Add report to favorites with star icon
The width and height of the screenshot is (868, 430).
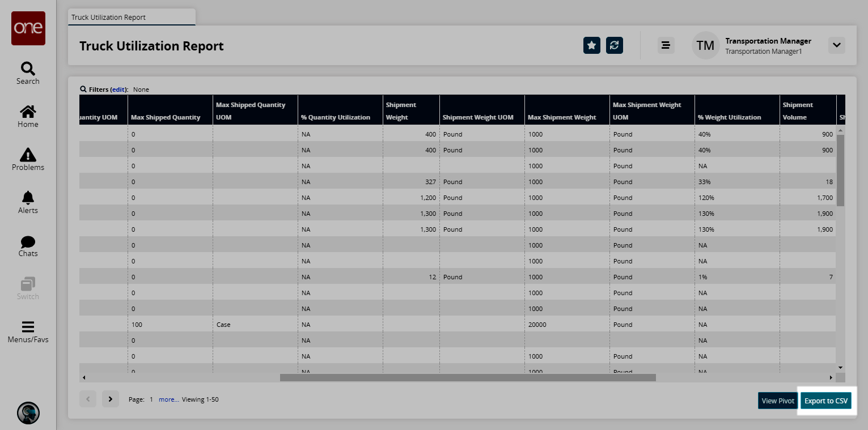tap(592, 45)
